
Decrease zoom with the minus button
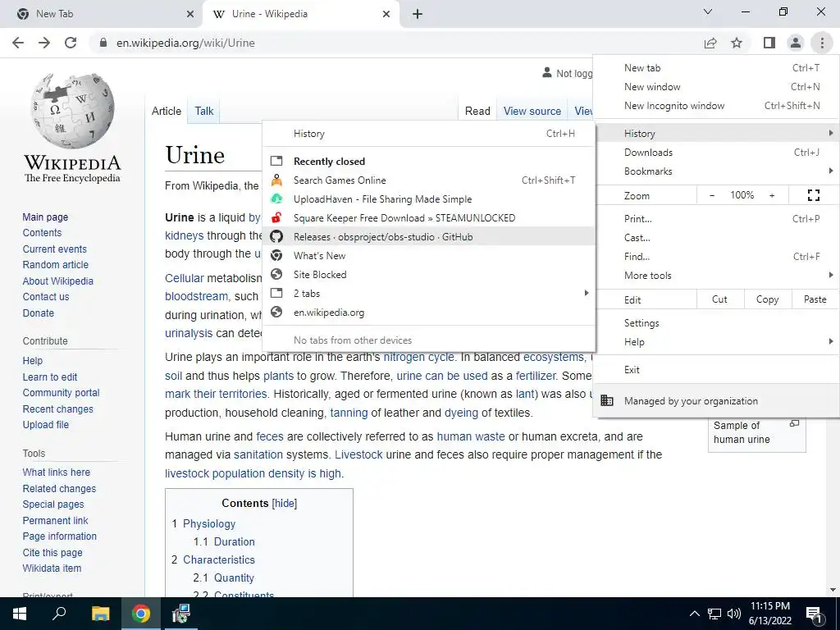point(712,195)
